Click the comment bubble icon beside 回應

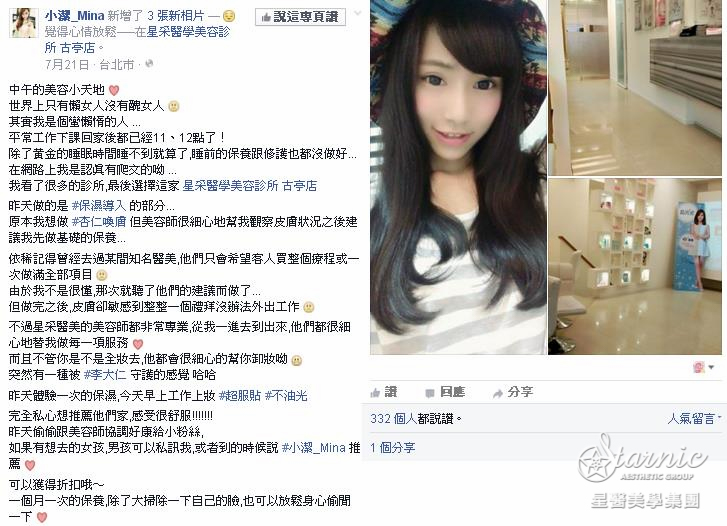click(430, 393)
